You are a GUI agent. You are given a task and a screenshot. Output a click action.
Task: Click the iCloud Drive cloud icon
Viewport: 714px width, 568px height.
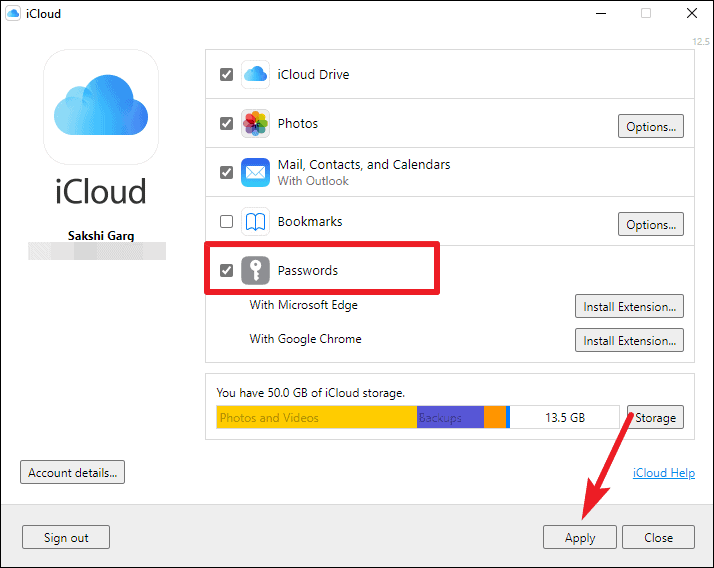point(255,74)
